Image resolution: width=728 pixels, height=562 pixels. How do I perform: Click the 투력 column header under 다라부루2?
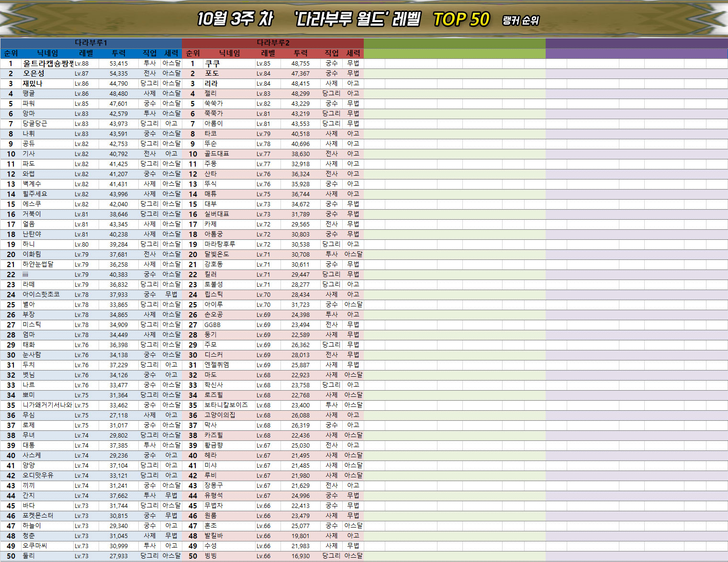point(301,53)
